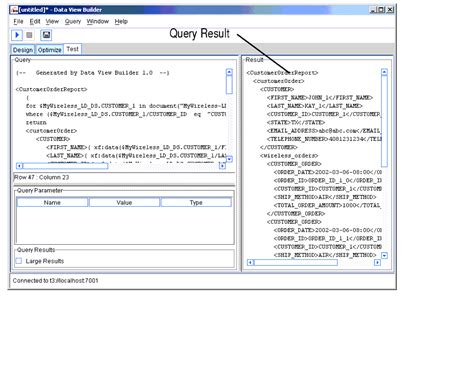The height and width of the screenshot is (369, 474).
Task: Open the View menu
Action: pyautogui.click(x=52, y=22)
